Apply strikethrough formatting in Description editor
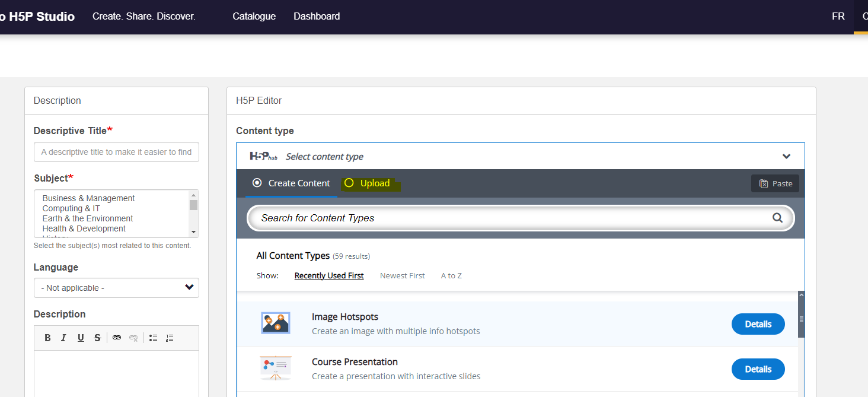The image size is (868, 397). tap(97, 337)
